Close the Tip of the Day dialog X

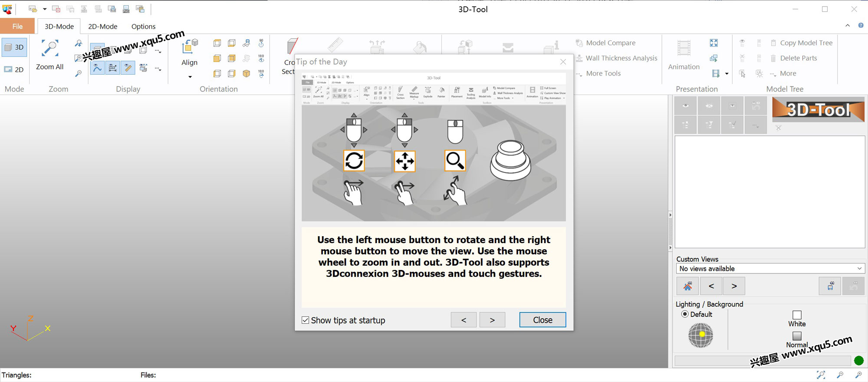563,62
